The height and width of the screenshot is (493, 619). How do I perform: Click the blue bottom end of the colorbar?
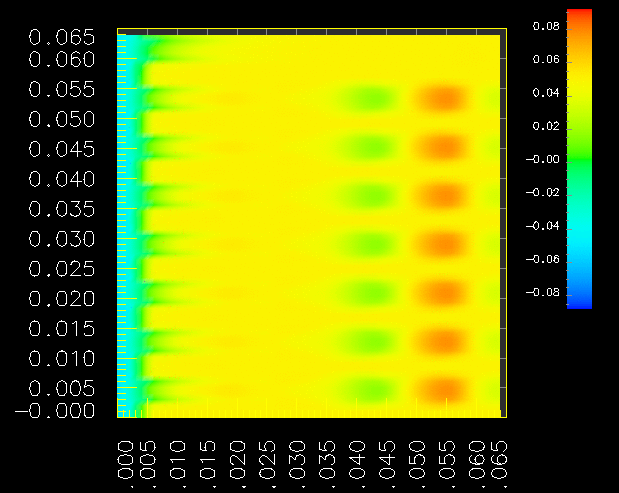coord(579,303)
